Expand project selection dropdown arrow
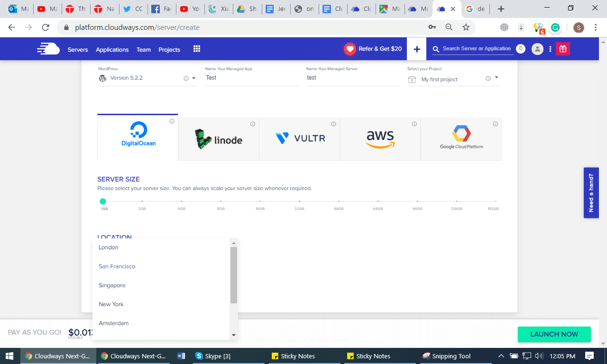 [x=497, y=77]
